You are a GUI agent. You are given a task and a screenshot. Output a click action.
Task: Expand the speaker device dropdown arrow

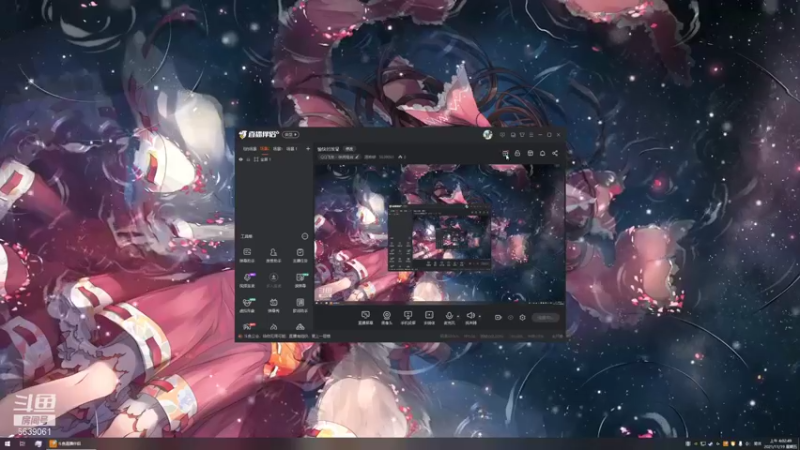pyautogui.click(x=480, y=316)
